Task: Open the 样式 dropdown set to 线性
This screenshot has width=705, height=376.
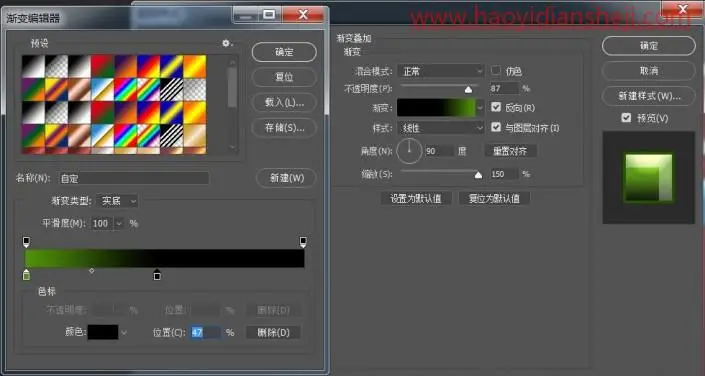Action: pos(441,128)
